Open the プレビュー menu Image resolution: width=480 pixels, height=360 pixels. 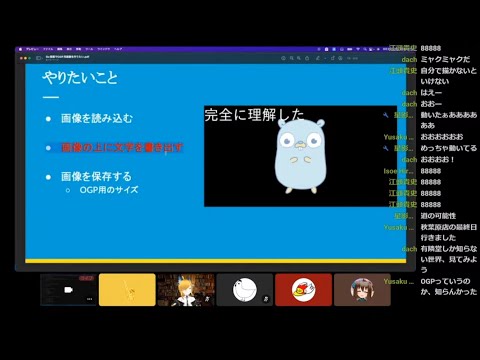tap(32, 49)
